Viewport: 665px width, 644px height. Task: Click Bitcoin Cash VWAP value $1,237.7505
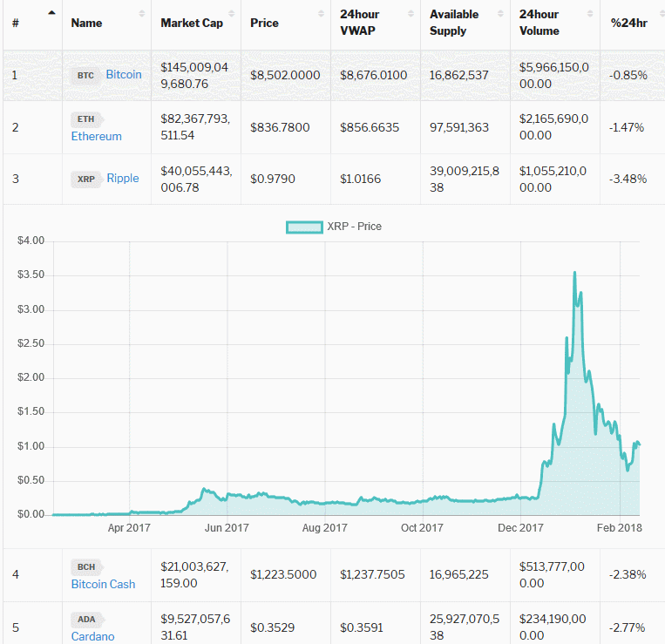click(x=372, y=574)
